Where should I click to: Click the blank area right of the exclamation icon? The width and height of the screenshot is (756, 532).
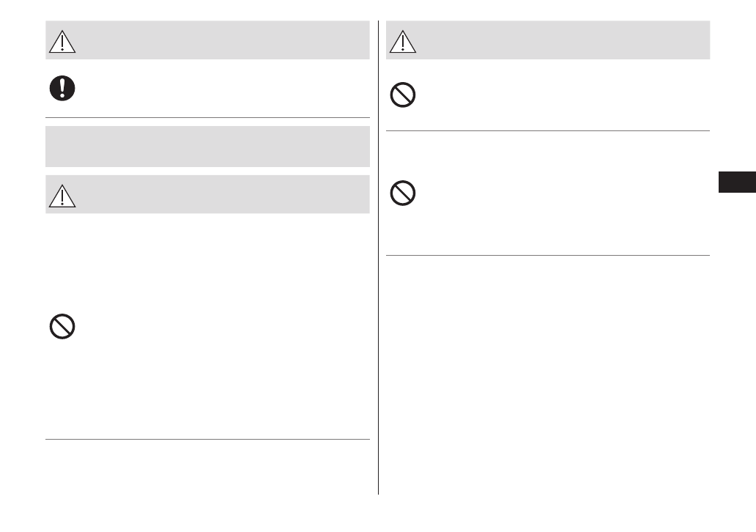(220, 88)
